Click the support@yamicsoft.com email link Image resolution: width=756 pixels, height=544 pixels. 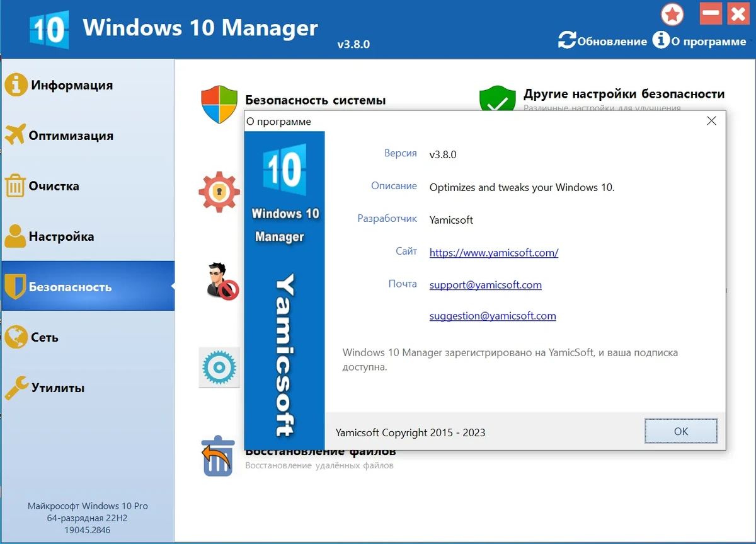click(x=486, y=285)
